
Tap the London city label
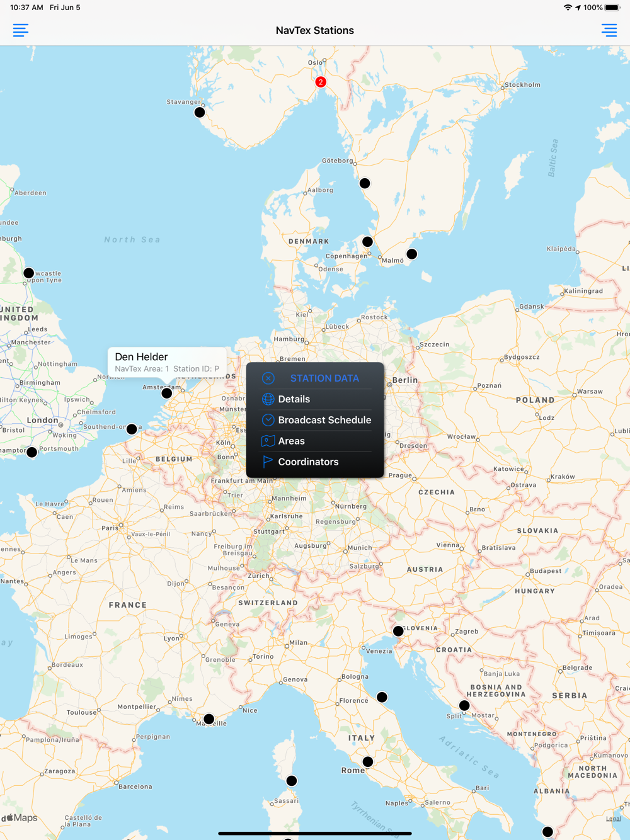[42, 420]
